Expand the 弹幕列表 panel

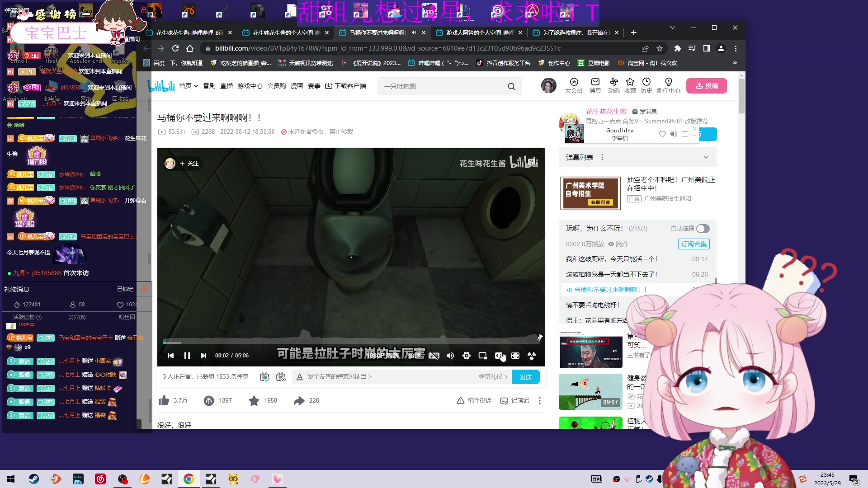[706, 157]
